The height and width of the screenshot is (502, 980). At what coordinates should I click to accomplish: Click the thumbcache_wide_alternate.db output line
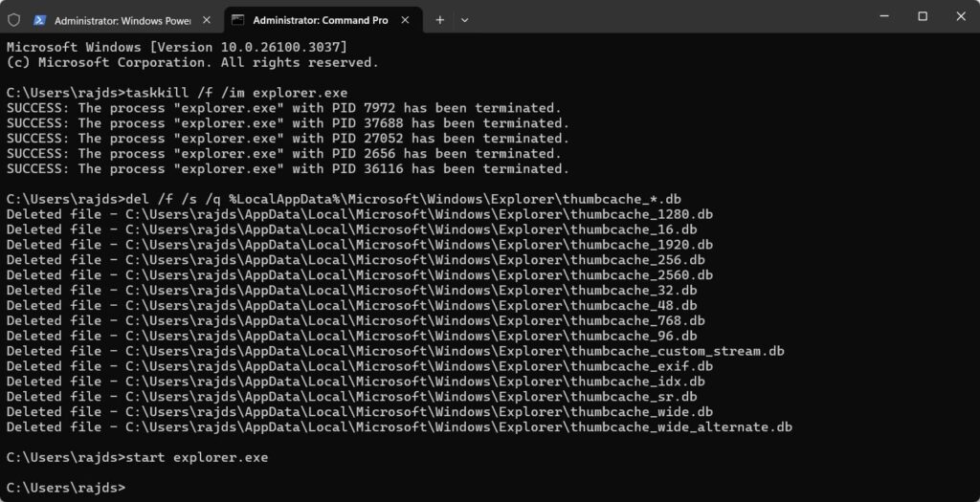click(399, 426)
